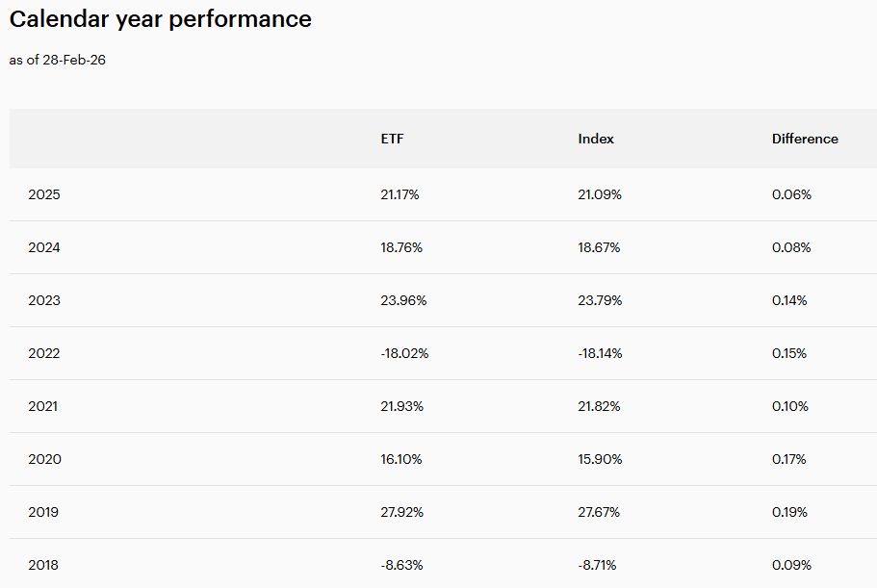Image resolution: width=877 pixels, height=588 pixels.
Task: Select the 2025 row label
Action: click(x=44, y=194)
